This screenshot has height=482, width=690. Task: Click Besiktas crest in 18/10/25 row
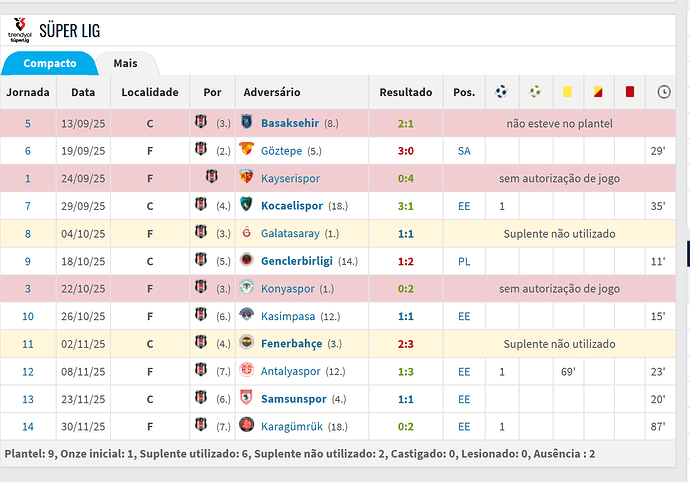(x=201, y=259)
